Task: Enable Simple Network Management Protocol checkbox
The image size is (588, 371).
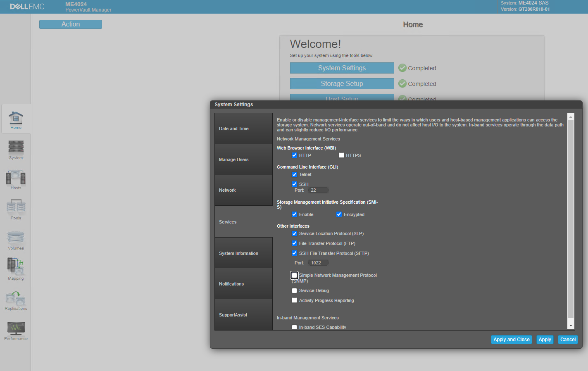Action: [295, 275]
